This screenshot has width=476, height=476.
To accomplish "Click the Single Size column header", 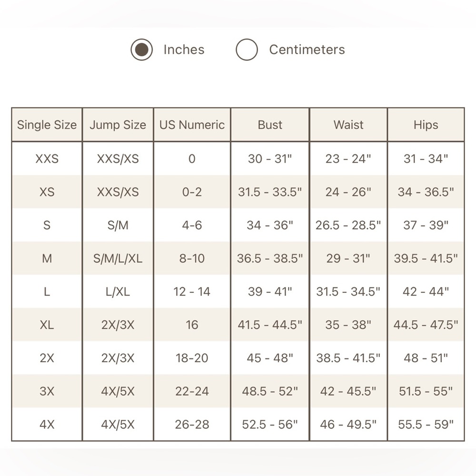I will (x=47, y=125).
